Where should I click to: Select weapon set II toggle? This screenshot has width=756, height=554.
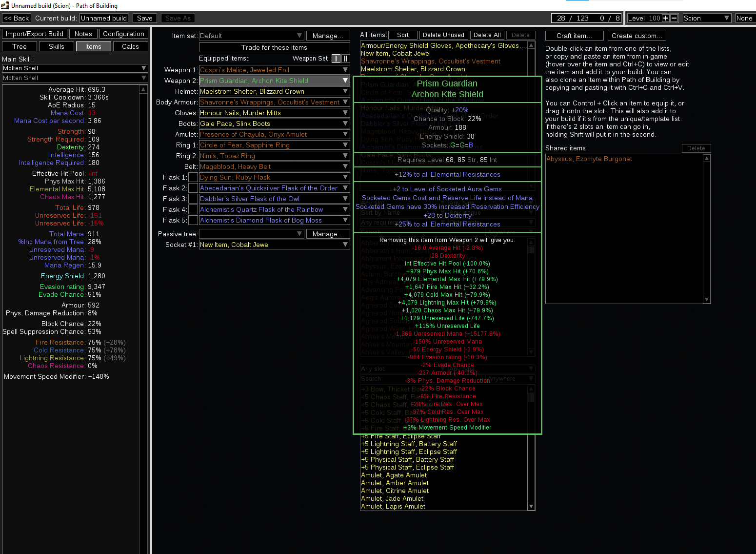(x=345, y=59)
